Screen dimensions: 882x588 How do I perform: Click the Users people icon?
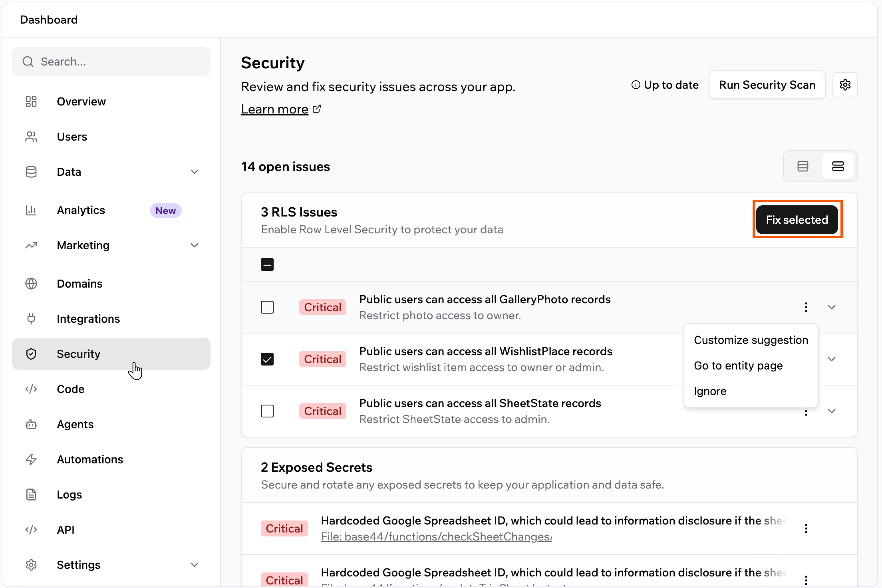click(x=31, y=137)
